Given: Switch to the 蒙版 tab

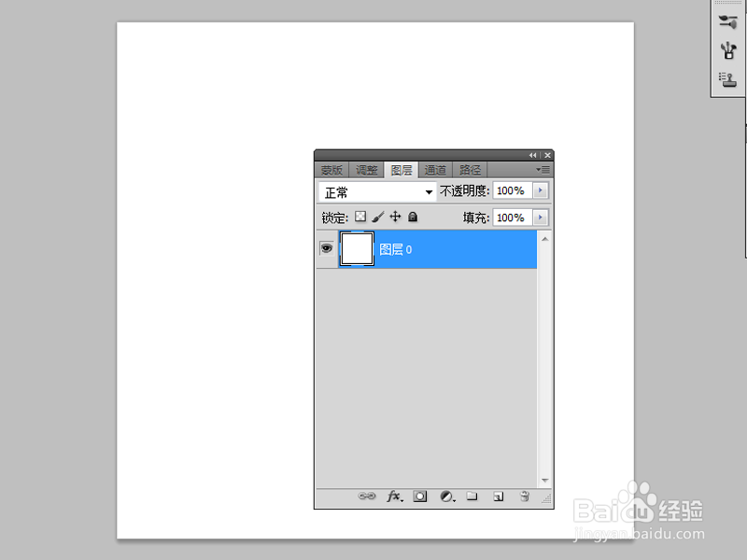Looking at the screenshot, I should tap(331, 170).
